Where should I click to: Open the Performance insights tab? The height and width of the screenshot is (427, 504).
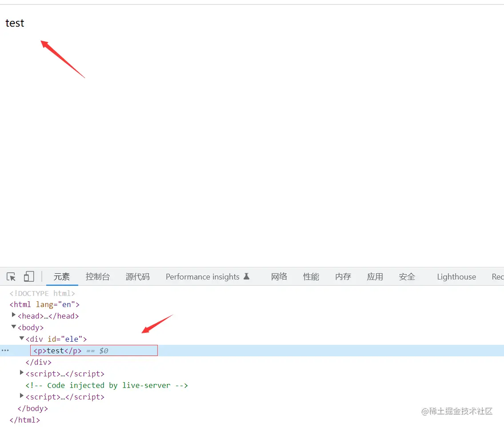(207, 277)
